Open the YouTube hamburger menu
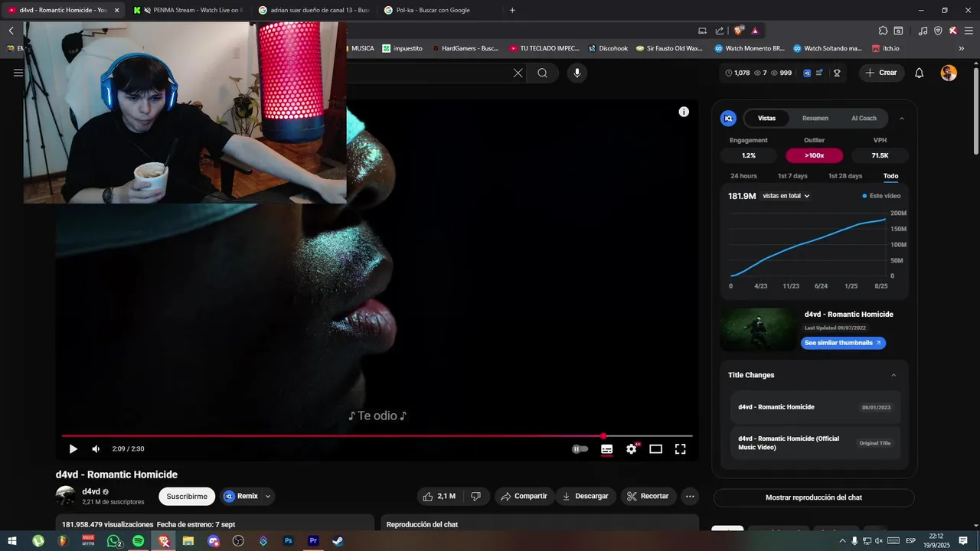Image resolution: width=980 pixels, height=551 pixels. [18, 73]
